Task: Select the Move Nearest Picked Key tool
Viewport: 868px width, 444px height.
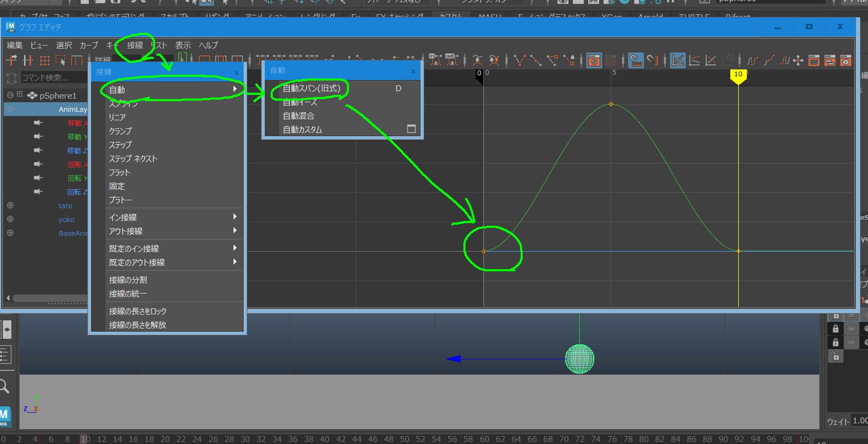Action: 11,60
